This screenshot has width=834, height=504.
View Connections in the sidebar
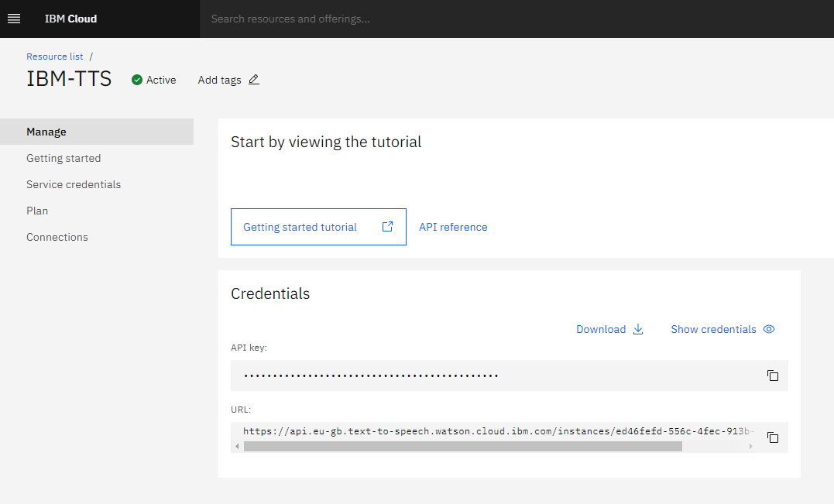tap(57, 237)
